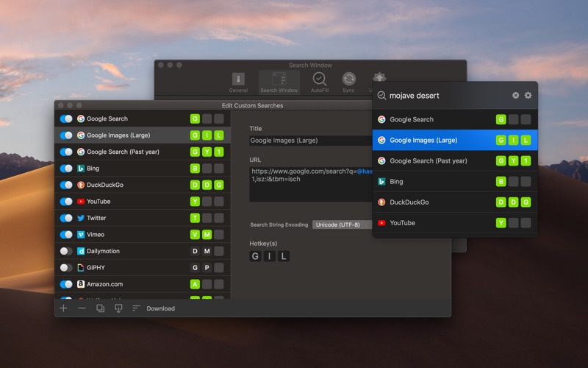Enable the GIPHY search toggle
The image size is (588, 368).
pyautogui.click(x=66, y=267)
